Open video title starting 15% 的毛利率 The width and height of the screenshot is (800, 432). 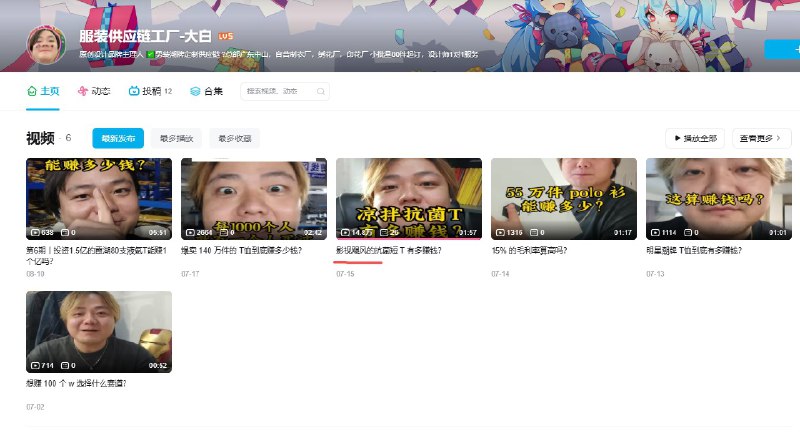click(529, 250)
